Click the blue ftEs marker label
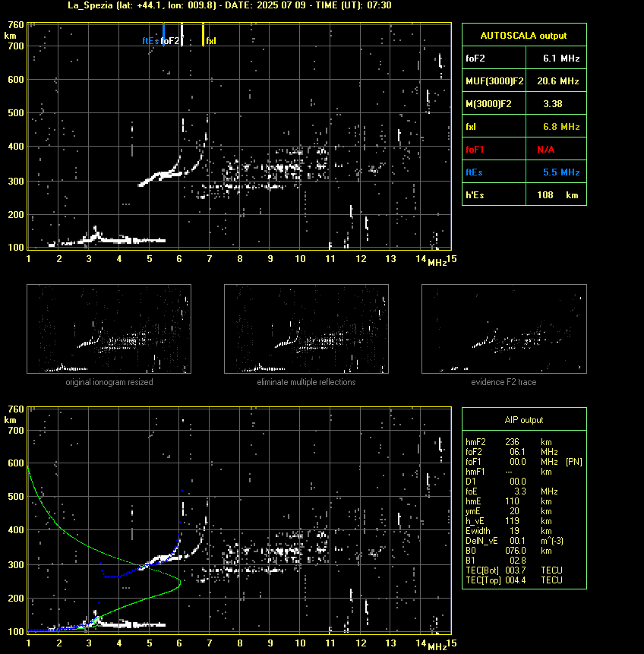Screen dimensions: 644x654 click(150, 41)
